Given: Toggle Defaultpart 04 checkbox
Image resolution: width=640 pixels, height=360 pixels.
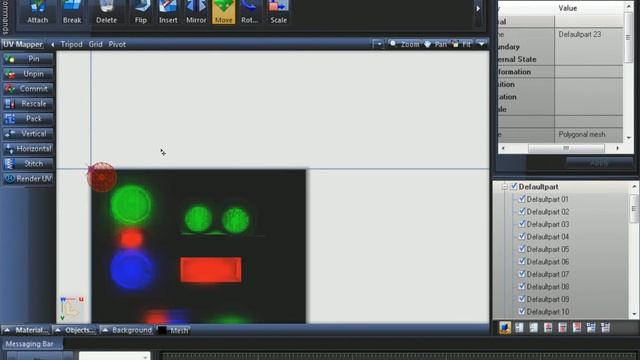Looking at the screenshot, I should click(x=522, y=236).
